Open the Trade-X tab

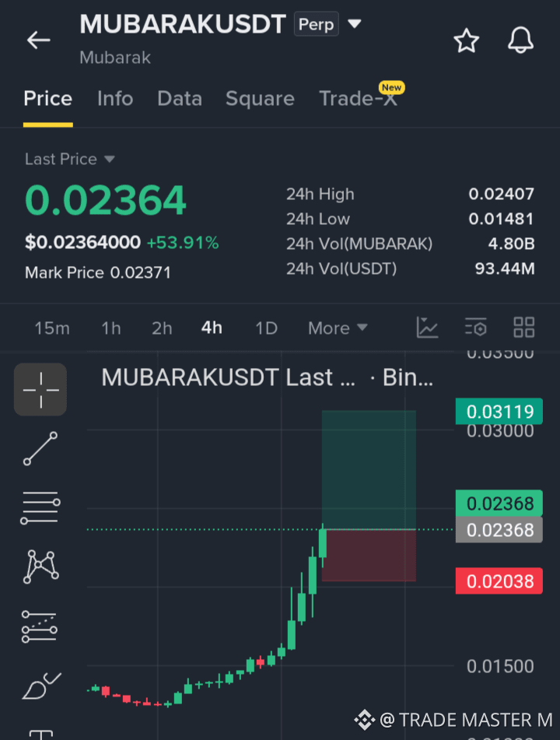click(359, 99)
